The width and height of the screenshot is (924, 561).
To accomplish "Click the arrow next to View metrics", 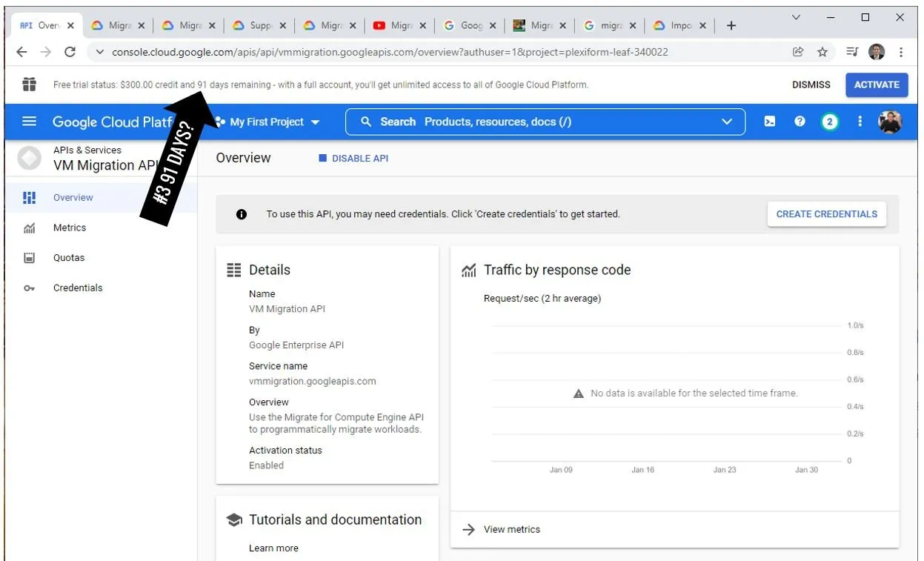I will [x=468, y=529].
